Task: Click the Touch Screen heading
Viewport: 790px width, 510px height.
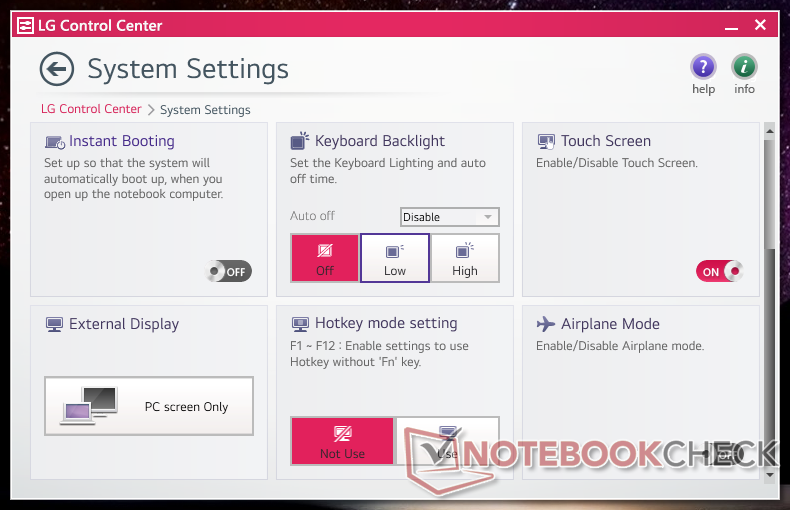Action: tap(606, 141)
